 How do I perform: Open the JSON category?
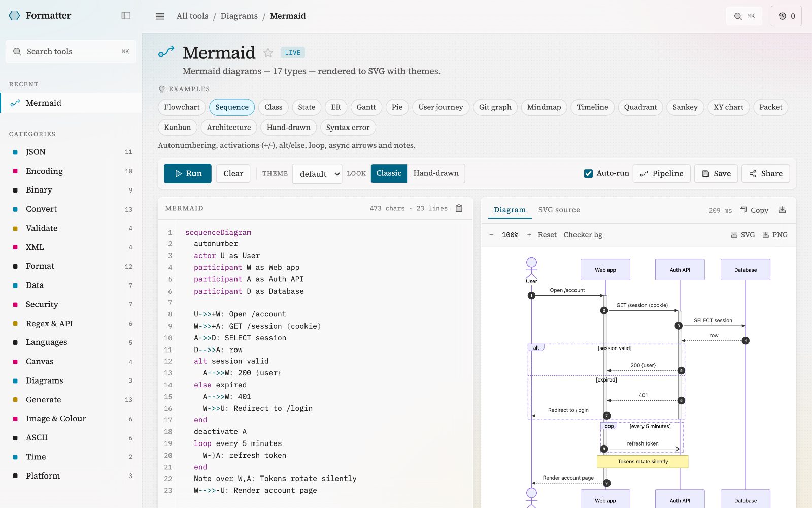pos(71,152)
